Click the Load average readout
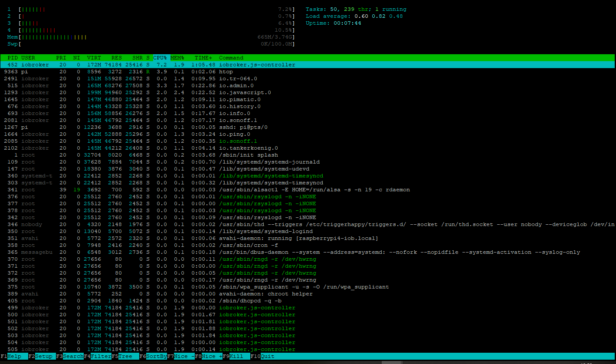This screenshot has height=364, width=616. click(x=354, y=16)
